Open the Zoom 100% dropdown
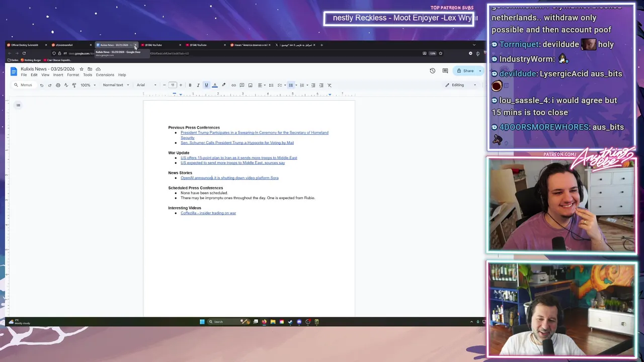The image size is (644, 362). tap(88, 85)
